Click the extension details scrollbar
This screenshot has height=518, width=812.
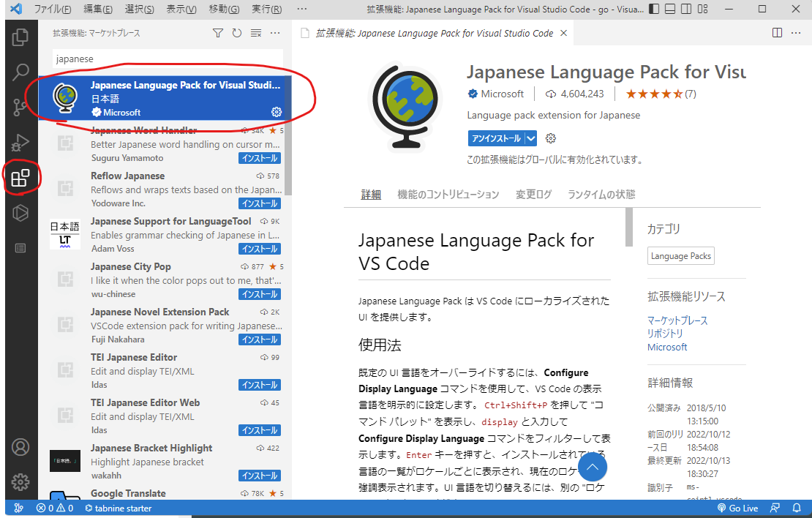628,227
